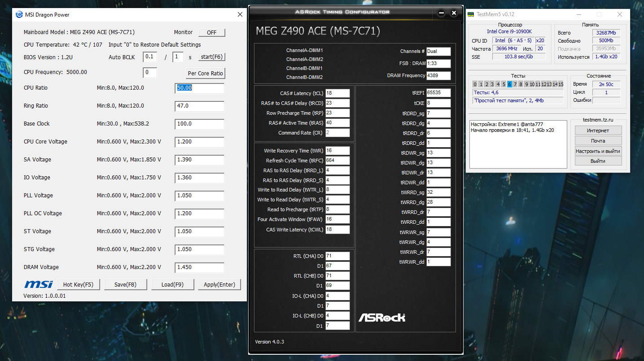Click the "testmem.tz.ru" label
The width and height of the screenshot is (644, 361).
point(598,120)
